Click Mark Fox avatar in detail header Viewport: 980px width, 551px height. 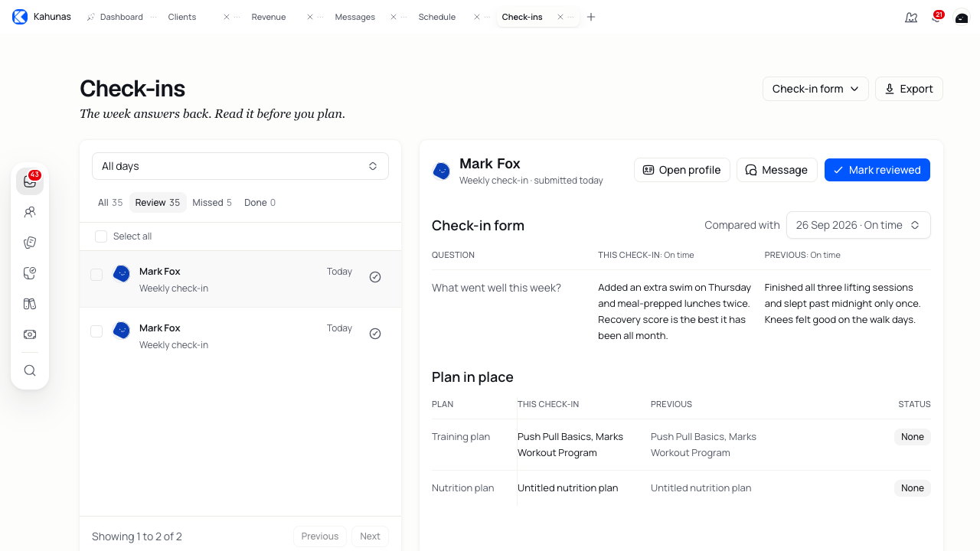click(x=442, y=171)
